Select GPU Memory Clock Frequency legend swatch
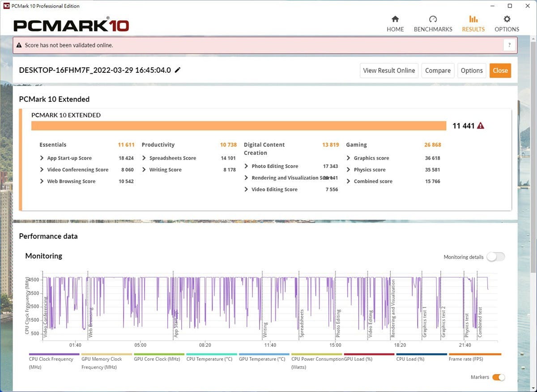The image size is (537, 392). click(x=107, y=354)
